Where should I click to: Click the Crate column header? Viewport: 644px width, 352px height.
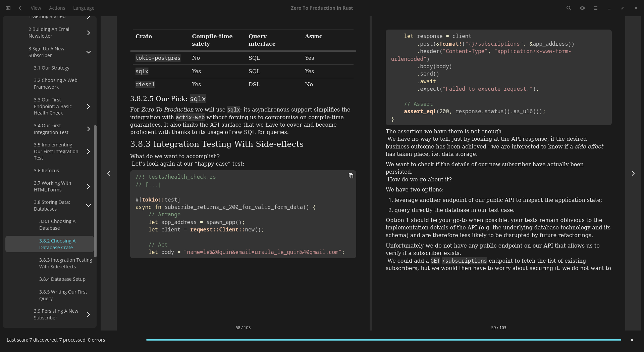pos(144,36)
